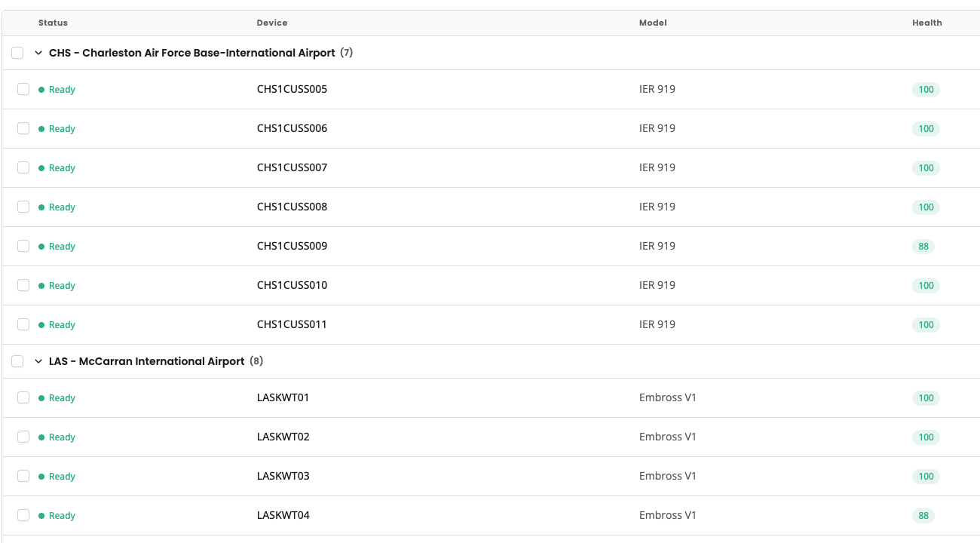Image resolution: width=980 pixels, height=543 pixels.
Task: Collapse the LAS McCarran airport group
Action: tap(38, 361)
